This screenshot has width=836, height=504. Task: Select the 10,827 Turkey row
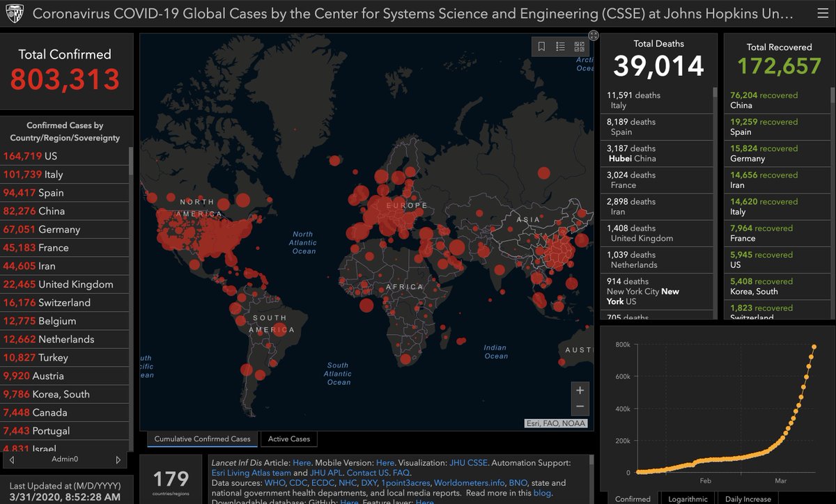(64, 358)
